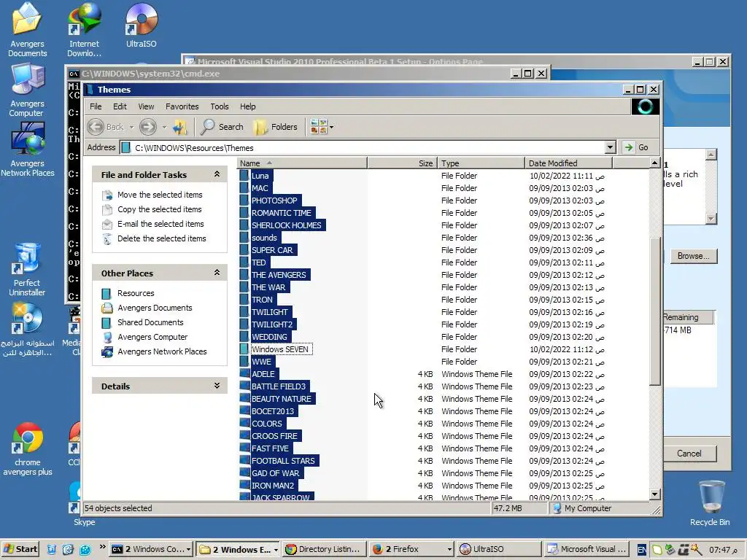Open the File menu
The width and height of the screenshot is (747, 560).
tap(96, 106)
